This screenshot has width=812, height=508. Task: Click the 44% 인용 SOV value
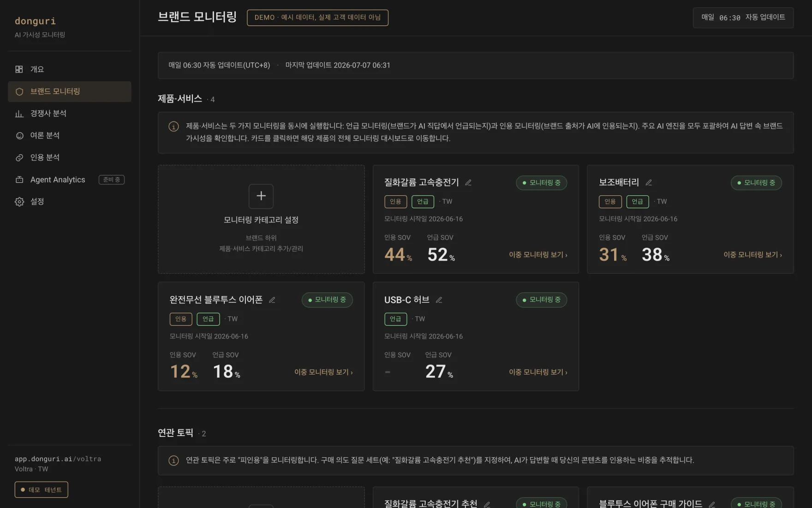click(x=398, y=255)
